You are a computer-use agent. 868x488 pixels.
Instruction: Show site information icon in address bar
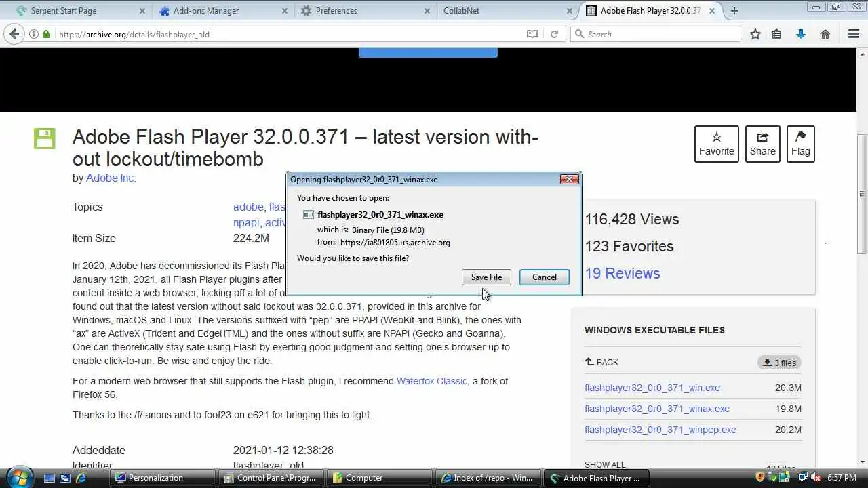click(34, 34)
